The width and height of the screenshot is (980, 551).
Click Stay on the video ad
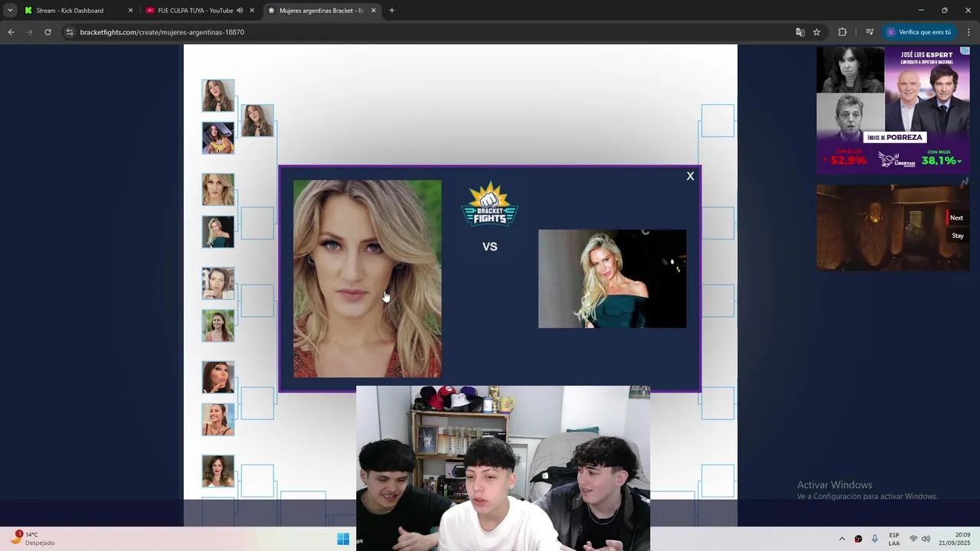click(957, 236)
